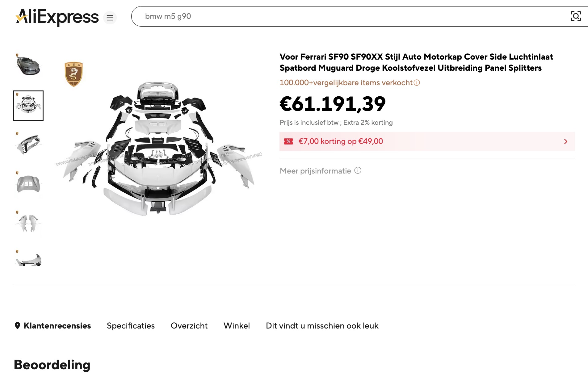Select the exploded body kit thumbnail
588x381 pixels.
coord(28,106)
